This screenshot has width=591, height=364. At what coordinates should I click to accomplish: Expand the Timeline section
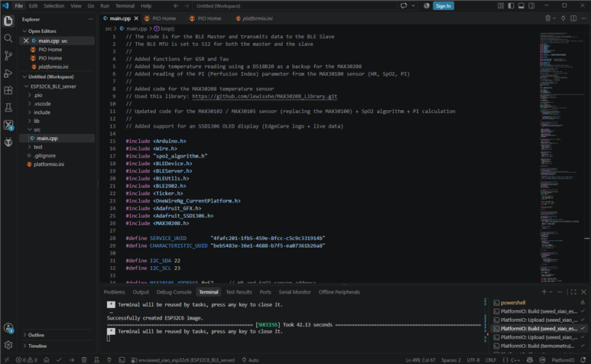[37, 346]
